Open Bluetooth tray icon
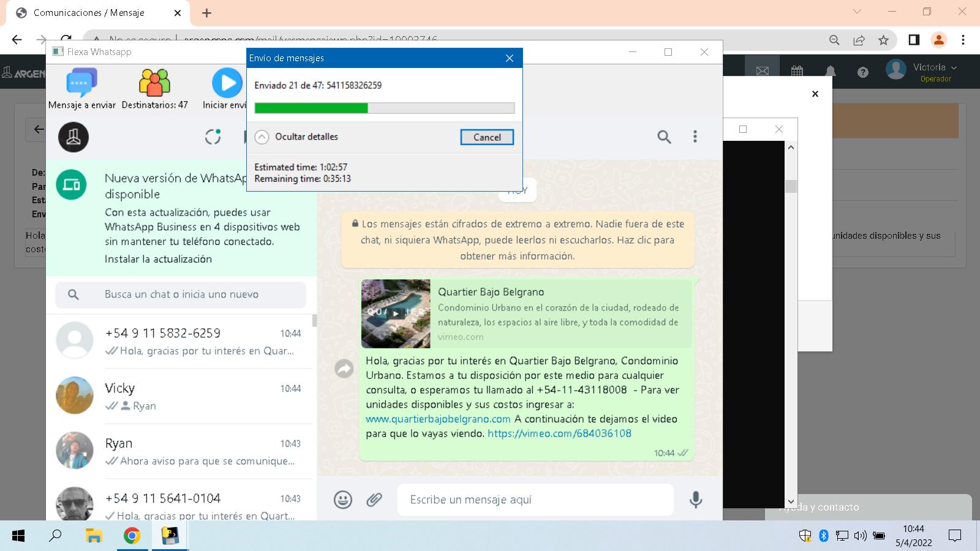 (x=824, y=536)
